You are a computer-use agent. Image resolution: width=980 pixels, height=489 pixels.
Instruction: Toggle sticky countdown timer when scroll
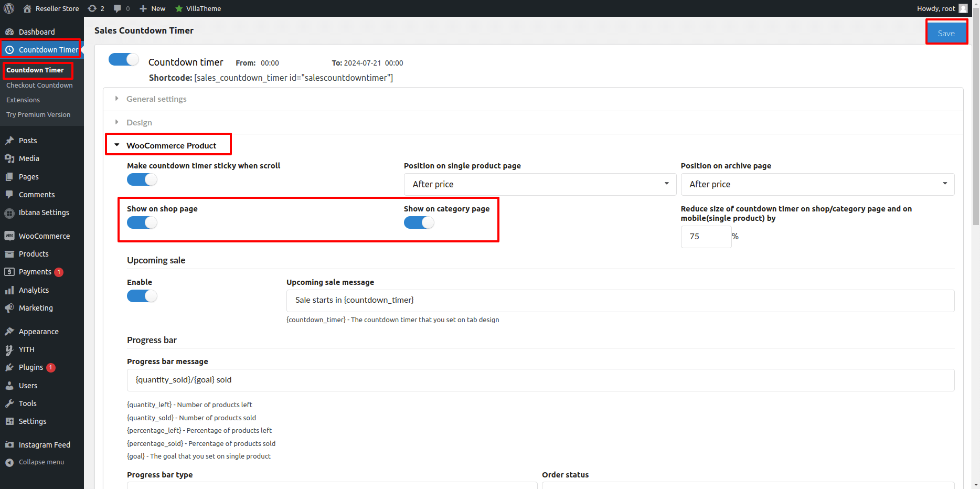point(142,179)
